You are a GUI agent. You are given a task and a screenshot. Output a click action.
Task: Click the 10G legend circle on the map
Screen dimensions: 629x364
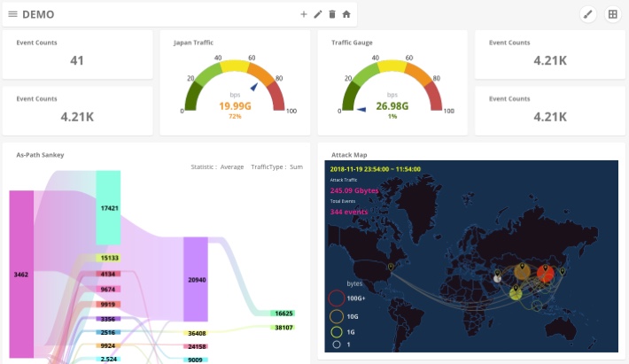[337, 316]
